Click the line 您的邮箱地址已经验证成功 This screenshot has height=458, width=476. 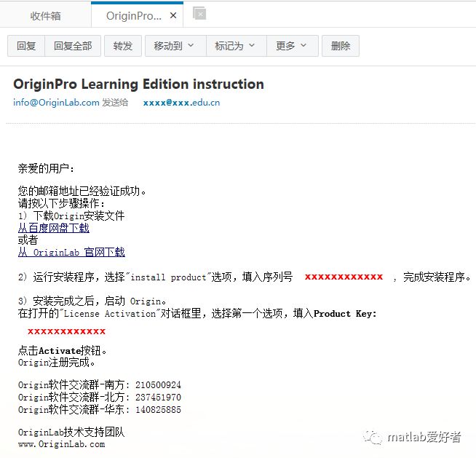[x=82, y=192]
